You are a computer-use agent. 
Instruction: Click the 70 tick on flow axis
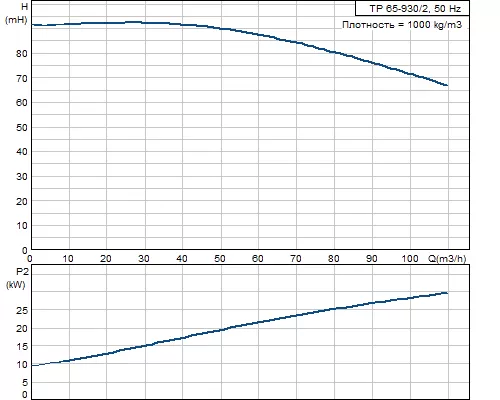[296, 259]
